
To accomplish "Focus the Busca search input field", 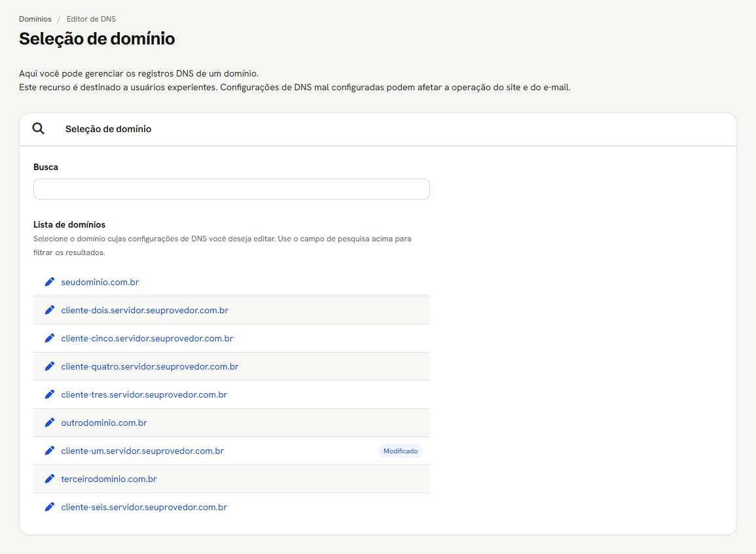I will [x=232, y=189].
